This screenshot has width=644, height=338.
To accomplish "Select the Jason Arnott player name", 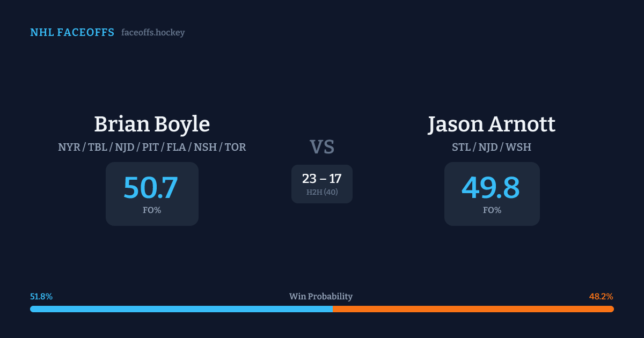I will point(492,124).
